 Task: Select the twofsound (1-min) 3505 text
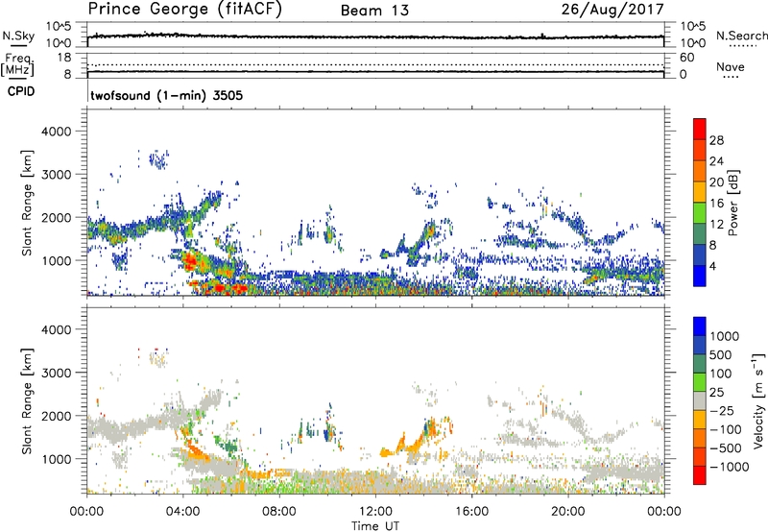pos(166,95)
